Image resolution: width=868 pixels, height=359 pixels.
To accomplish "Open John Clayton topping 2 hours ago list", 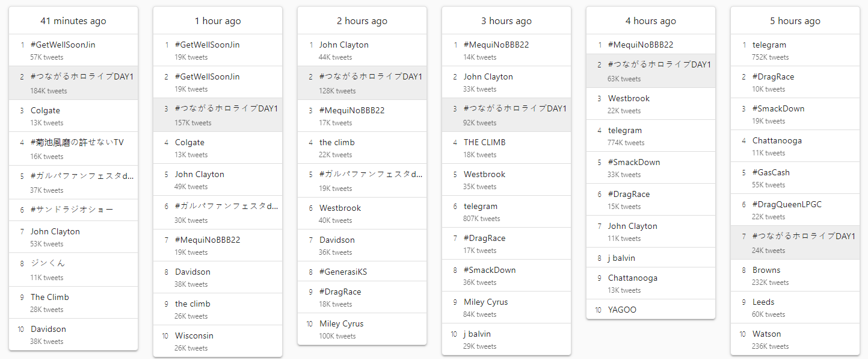I will 362,50.
